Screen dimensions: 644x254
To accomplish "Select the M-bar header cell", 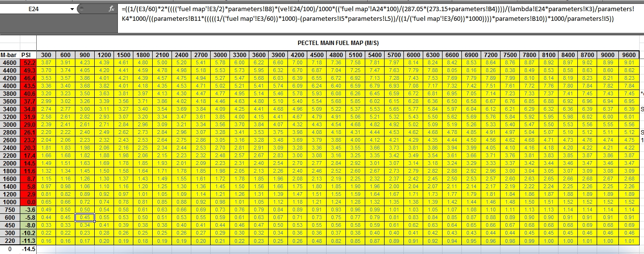I will pos(10,55).
